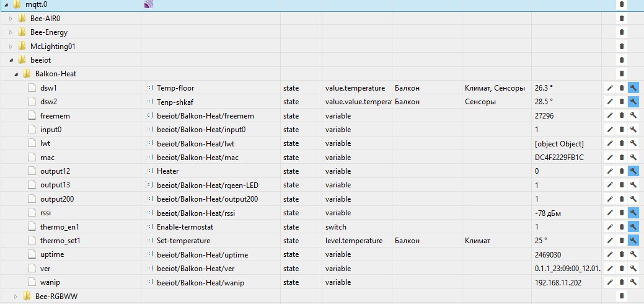Click the version value 0.1.1_23:09:00
Image resolution: width=644 pixels, height=304 pixels.
coord(568,269)
